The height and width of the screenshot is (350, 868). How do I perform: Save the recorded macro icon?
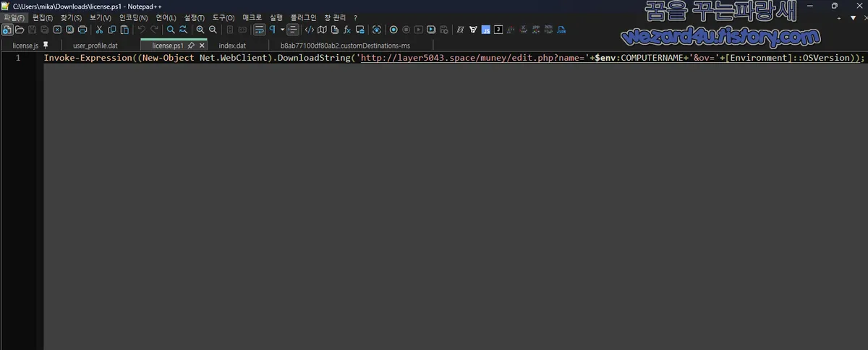point(443,30)
